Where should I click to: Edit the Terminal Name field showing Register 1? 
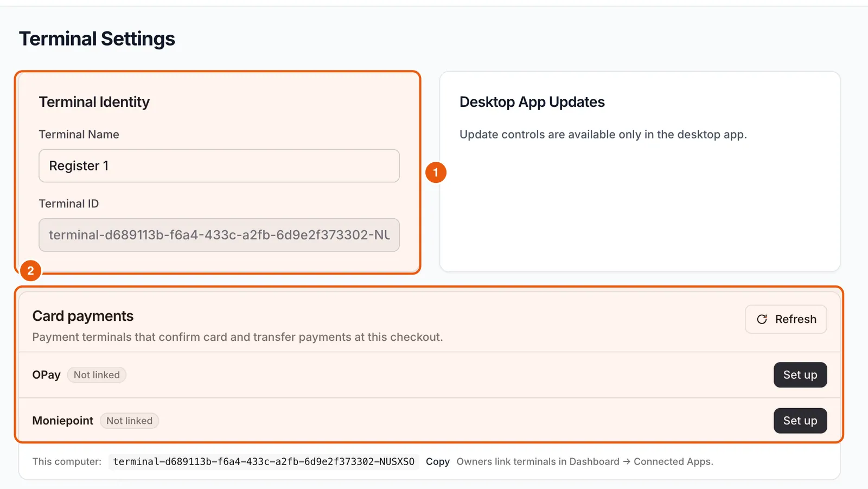[219, 166]
